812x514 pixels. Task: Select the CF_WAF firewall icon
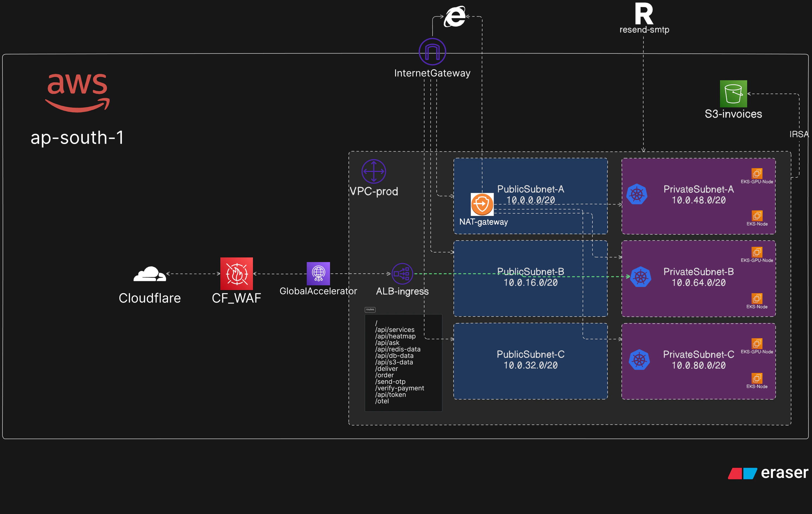coord(236,273)
